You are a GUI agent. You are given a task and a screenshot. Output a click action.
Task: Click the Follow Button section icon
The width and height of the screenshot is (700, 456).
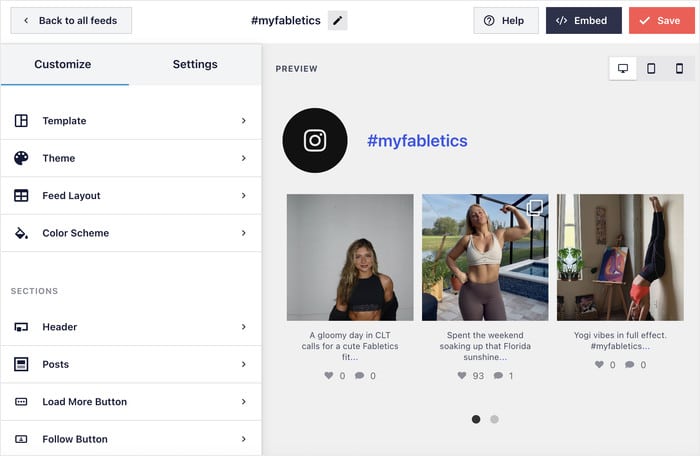[x=21, y=439]
